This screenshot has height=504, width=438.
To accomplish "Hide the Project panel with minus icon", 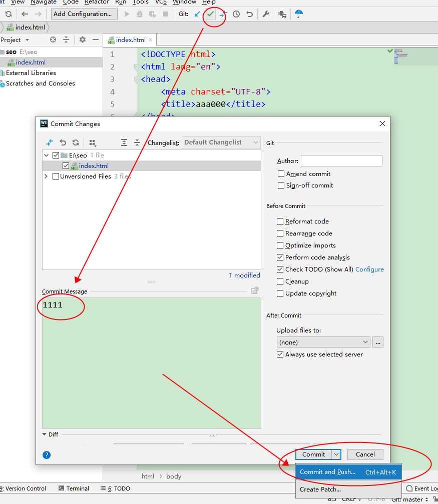I will pyautogui.click(x=95, y=39).
